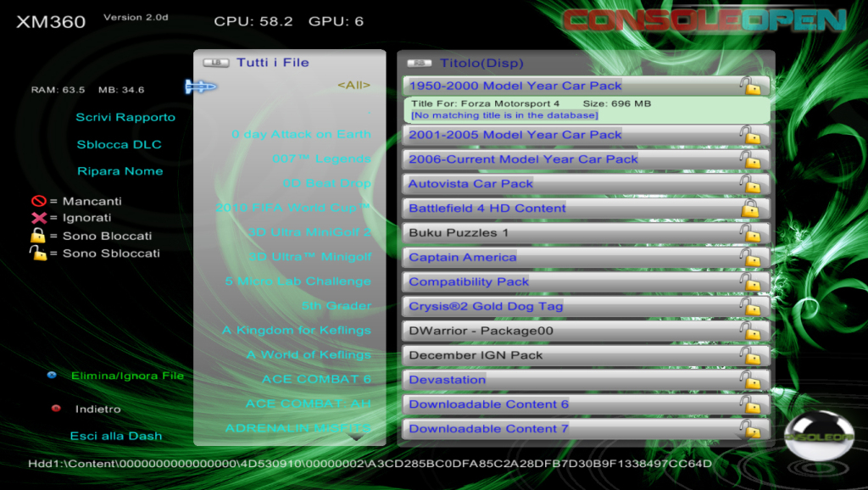868x490 pixels.
Task: Click the spaceship cursor icon beside <All>
Action: click(200, 86)
